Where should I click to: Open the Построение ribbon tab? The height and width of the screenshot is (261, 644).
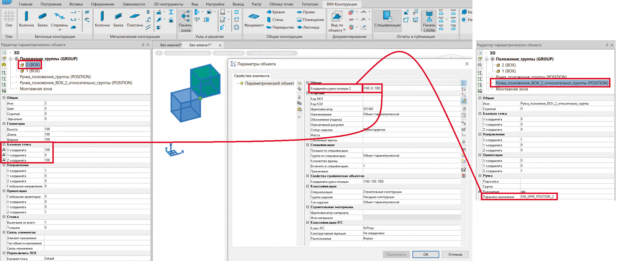click(x=51, y=4)
